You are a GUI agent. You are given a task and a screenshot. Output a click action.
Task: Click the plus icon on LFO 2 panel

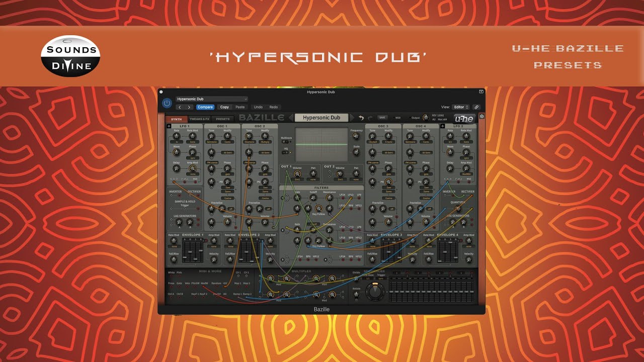point(443,126)
